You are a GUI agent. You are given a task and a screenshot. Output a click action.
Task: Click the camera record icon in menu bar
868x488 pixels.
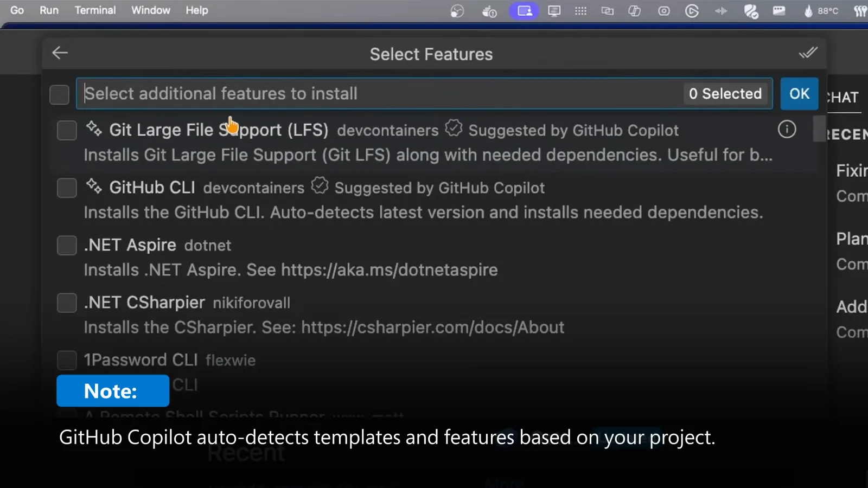point(663,11)
